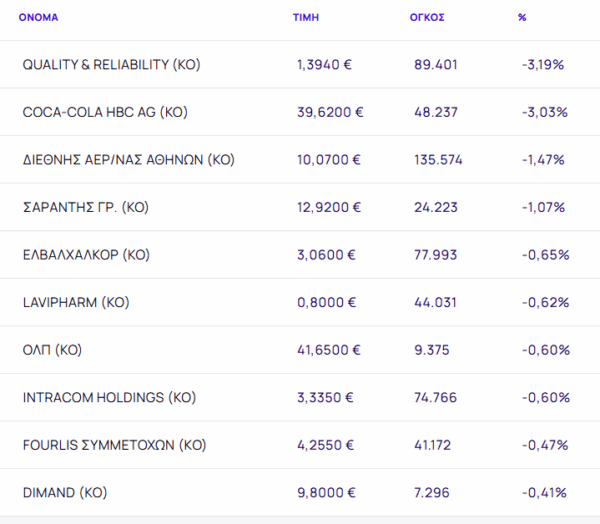The image size is (600, 524).
Task: Select the 41,6500 € price for ΟΛΠ
Action: point(328,350)
